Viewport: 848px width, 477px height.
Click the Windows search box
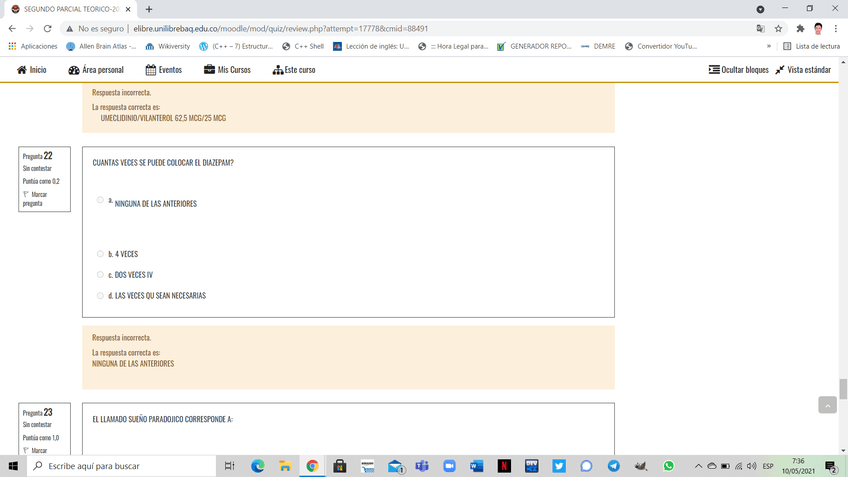[x=121, y=466]
